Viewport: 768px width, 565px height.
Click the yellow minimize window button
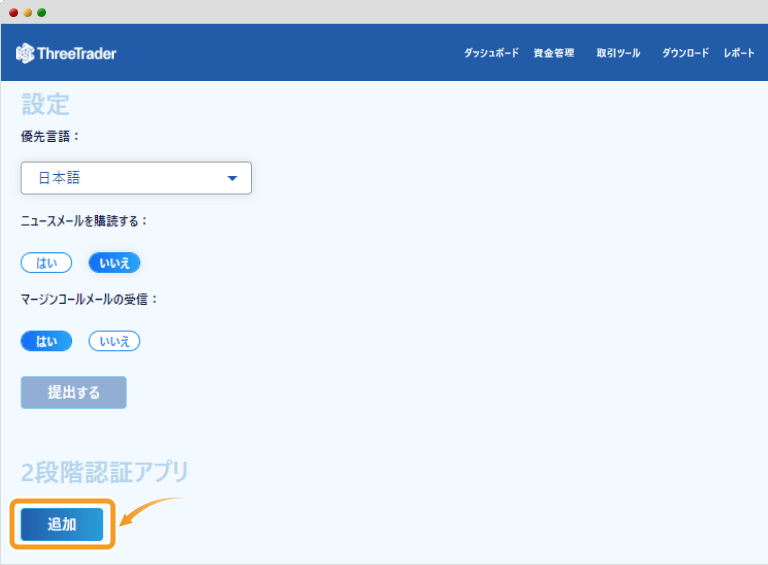pos(27,12)
